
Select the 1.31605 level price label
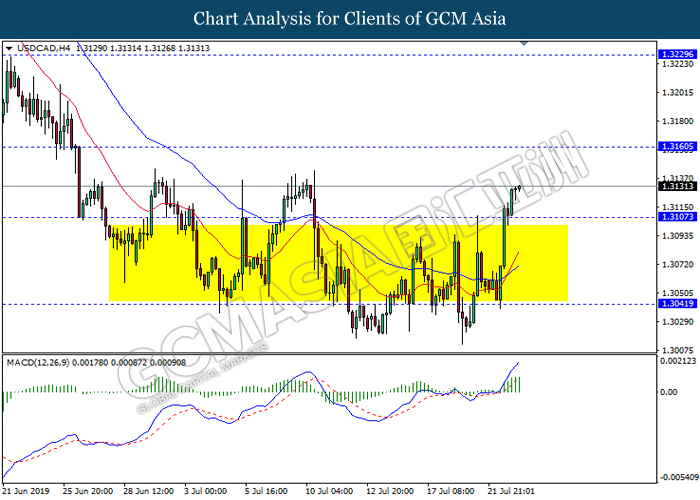pyautogui.click(x=677, y=146)
